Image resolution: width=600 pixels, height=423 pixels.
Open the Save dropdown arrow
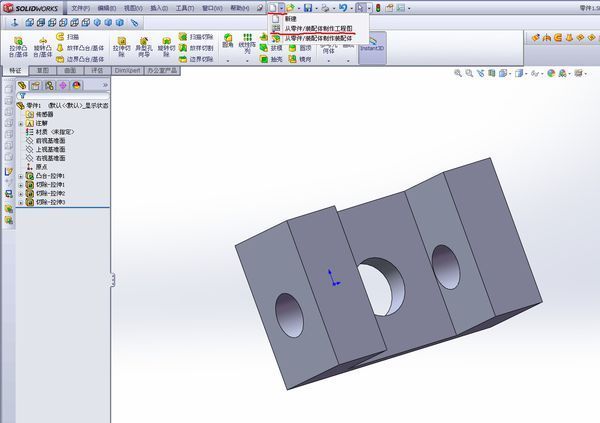click(x=316, y=8)
